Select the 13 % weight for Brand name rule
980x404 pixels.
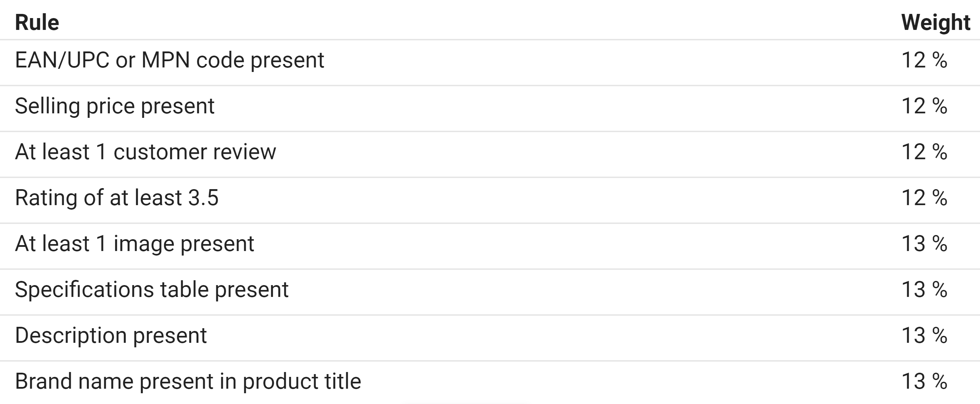pos(924,381)
